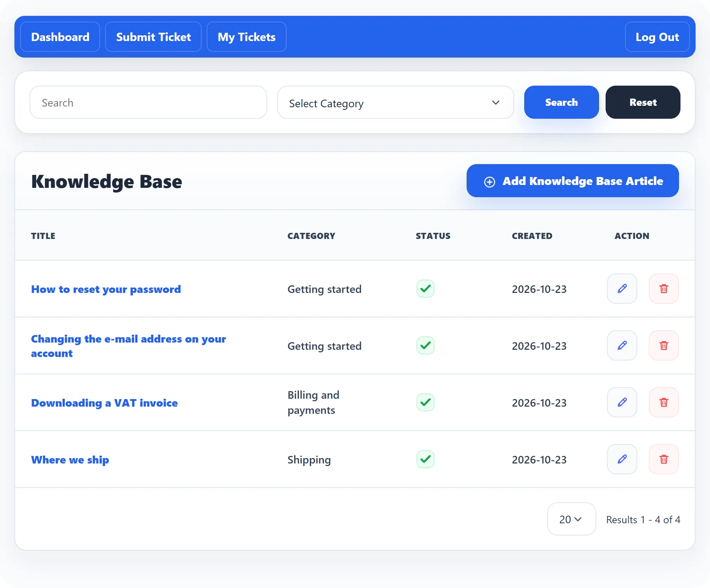
Task: Click the 'Billing and payments' category cell
Action: point(313,403)
